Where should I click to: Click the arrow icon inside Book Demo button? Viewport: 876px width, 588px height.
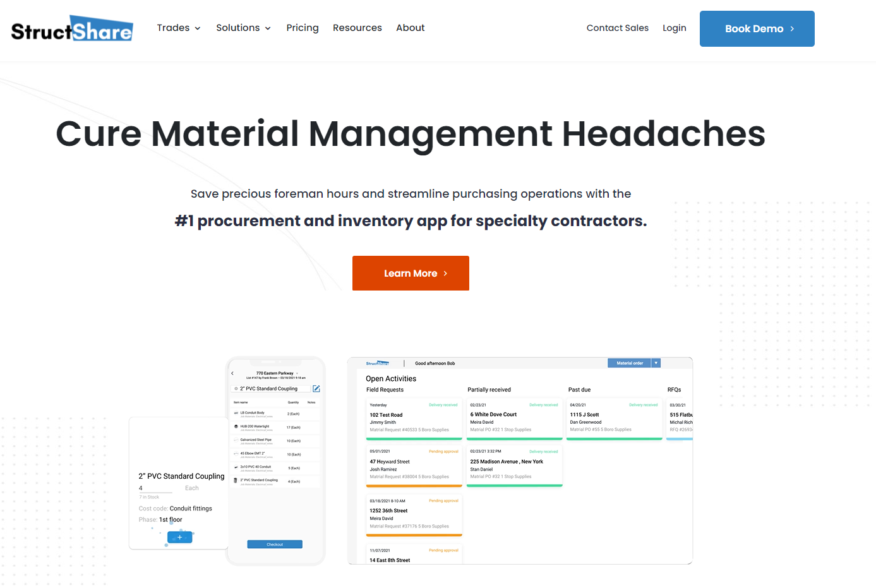[792, 29]
